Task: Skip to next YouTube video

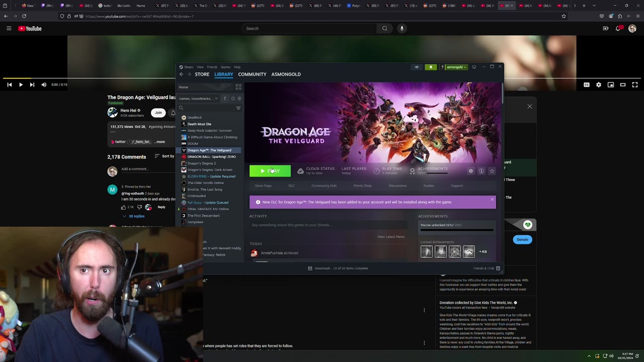Action: 32,84
